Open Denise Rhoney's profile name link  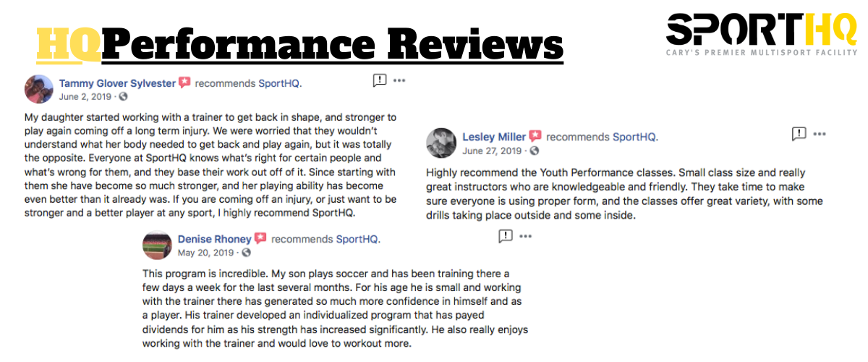point(214,239)
